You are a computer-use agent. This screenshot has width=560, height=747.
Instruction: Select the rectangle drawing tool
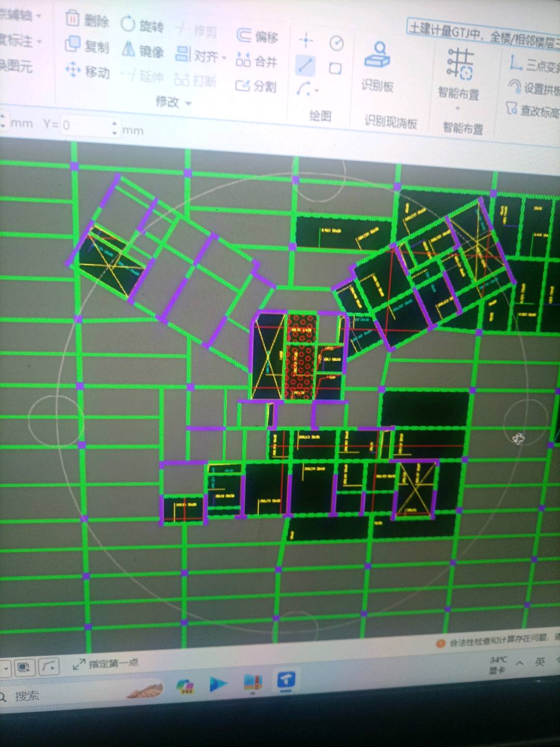pyautogui.click(x=335, y=68)
